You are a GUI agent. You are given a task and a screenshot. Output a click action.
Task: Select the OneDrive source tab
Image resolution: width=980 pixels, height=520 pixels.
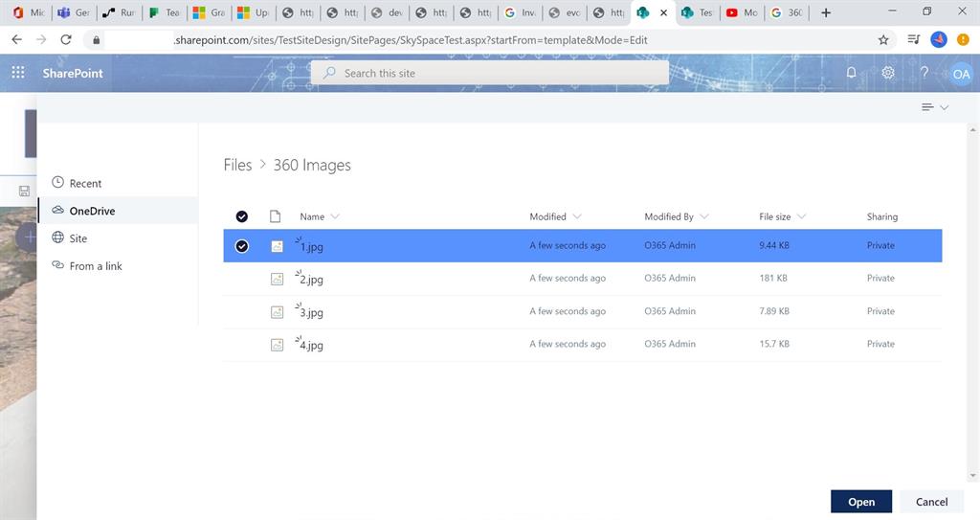point(118,211)
